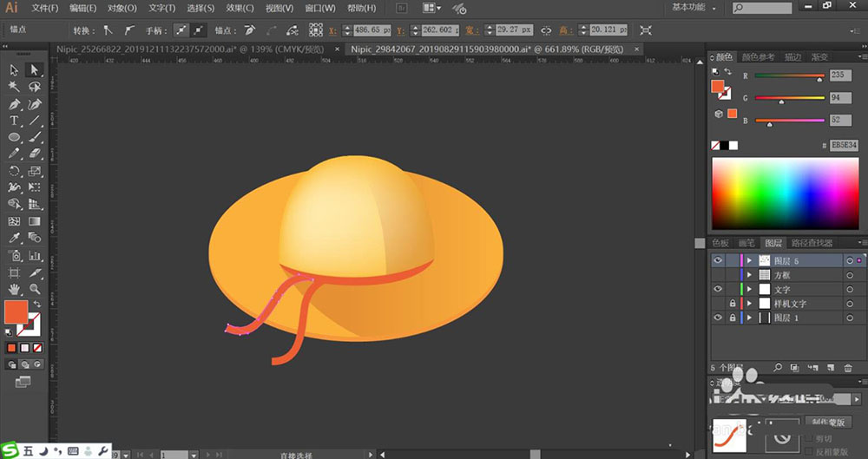Open Adobe Bridge via Br icon
Viewport: 868px width, 459px height.
point(402,9)
